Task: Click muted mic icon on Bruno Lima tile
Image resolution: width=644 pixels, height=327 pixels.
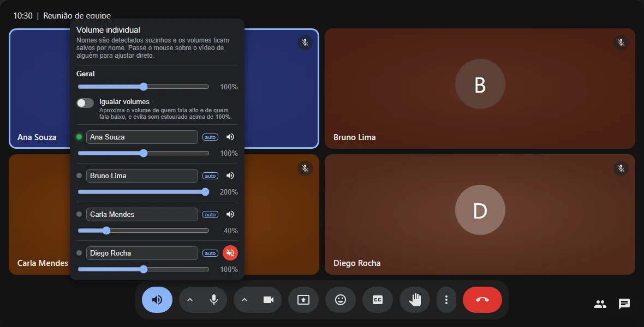Action: click(621, 43)
